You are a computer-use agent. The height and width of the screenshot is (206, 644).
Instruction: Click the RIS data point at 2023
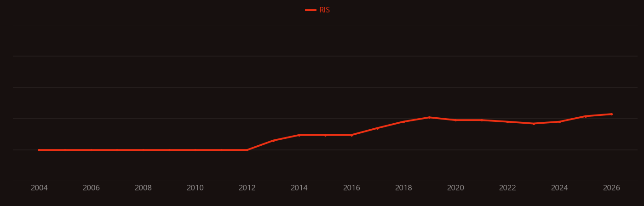click(534, 124)
